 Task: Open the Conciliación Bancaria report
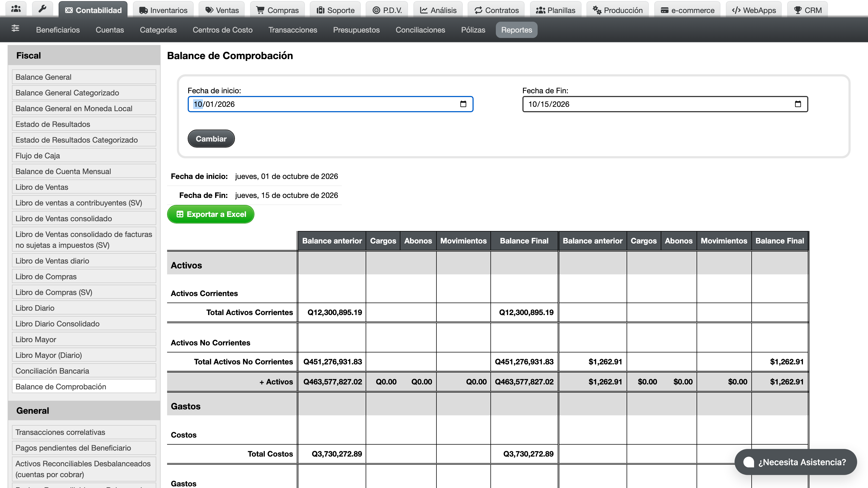point(84,370)
